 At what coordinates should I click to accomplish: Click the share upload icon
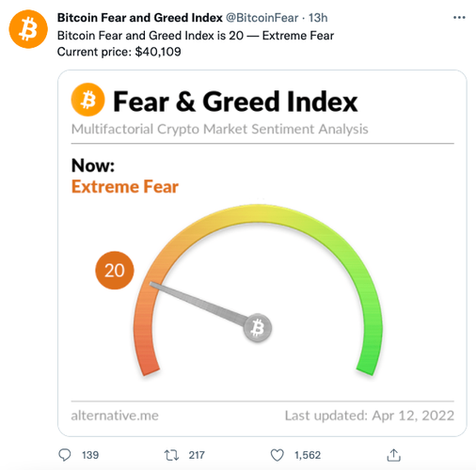point(394,455)
